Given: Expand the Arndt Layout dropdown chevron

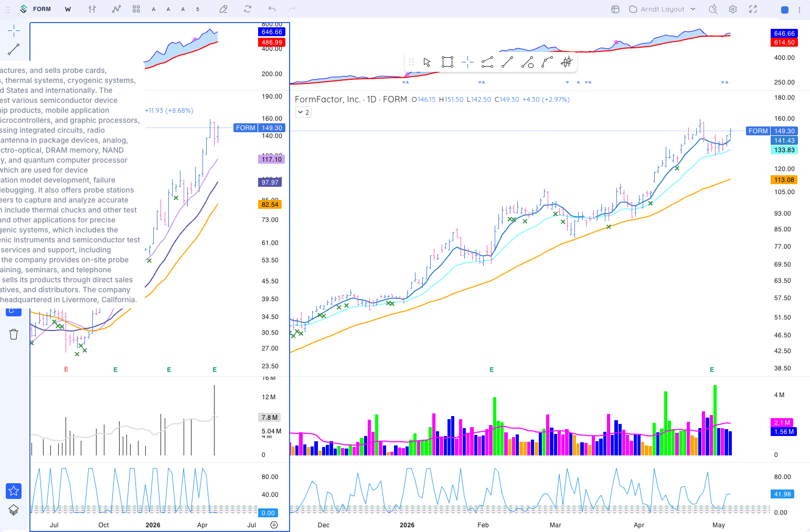Looking at the screenshot, I should [x=693, y=9].
